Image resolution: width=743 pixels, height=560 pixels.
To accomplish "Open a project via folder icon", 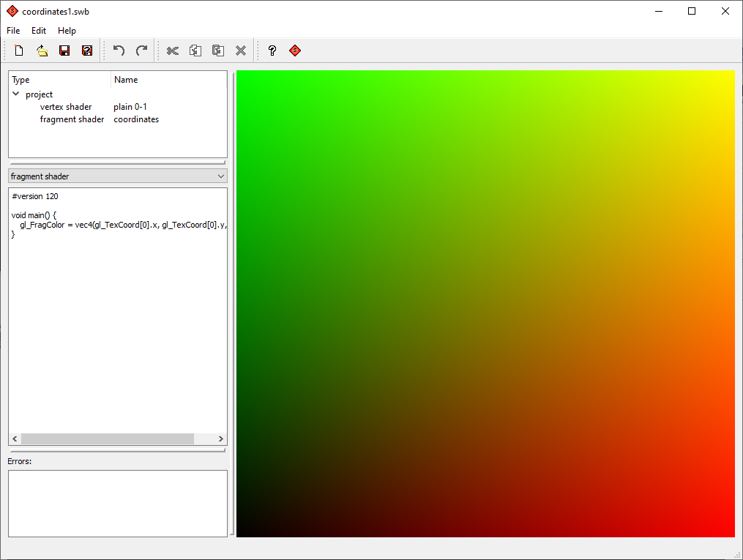I will tap(42, 51).
